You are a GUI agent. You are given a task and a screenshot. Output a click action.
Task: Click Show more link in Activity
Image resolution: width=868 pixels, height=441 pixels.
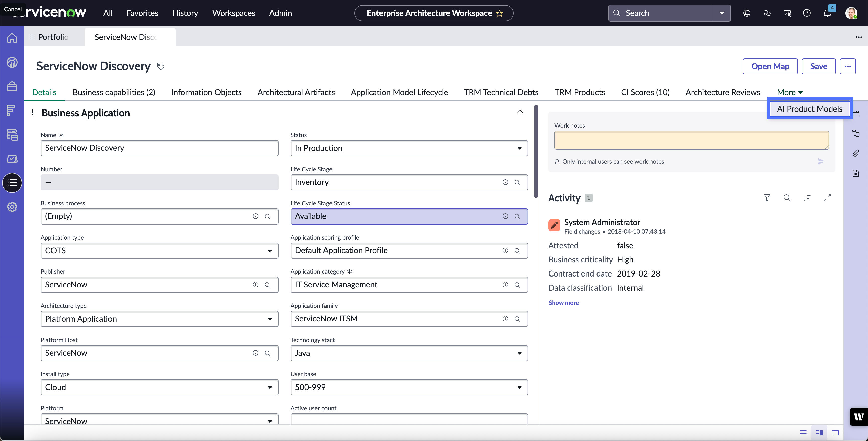[563, 303]
